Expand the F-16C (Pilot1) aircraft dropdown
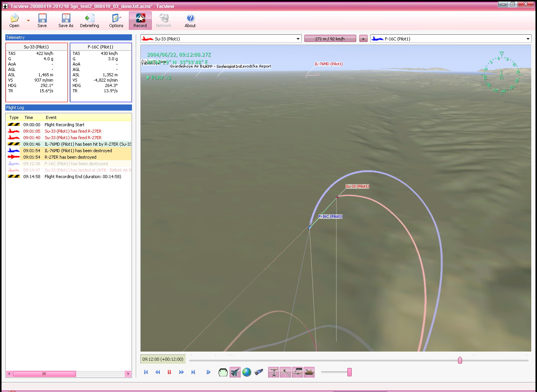 click(x=528, y=39)
